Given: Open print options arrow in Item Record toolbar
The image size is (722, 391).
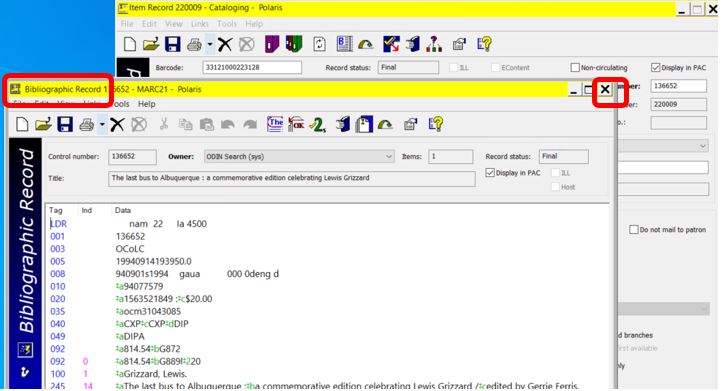Looking at the screenshot, I should click(210, 44).
